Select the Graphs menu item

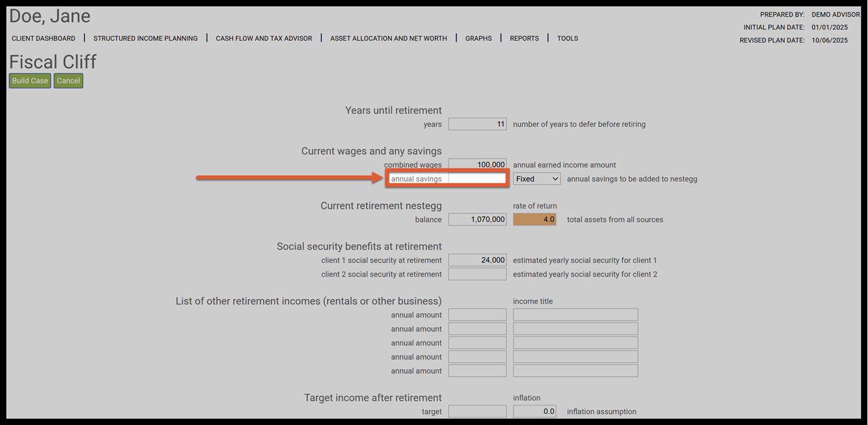(x=479, y=38)
